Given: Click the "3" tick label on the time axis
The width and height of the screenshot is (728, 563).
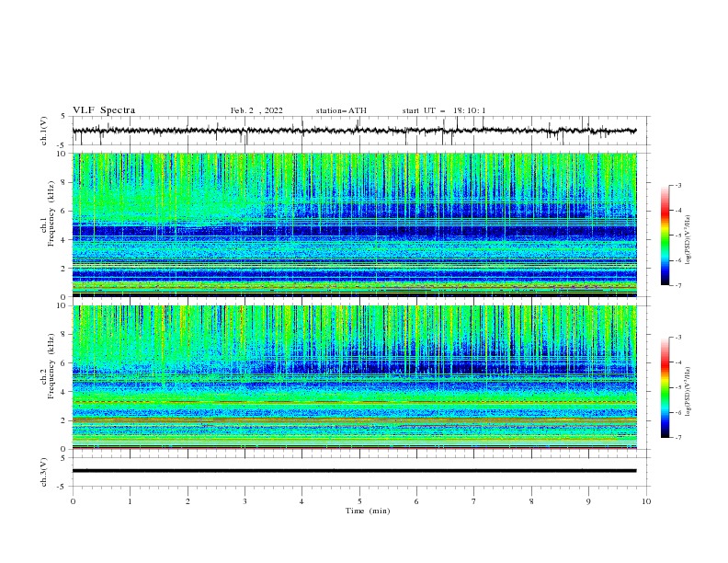Looking at the screenshot, I should tap(245, 501).
